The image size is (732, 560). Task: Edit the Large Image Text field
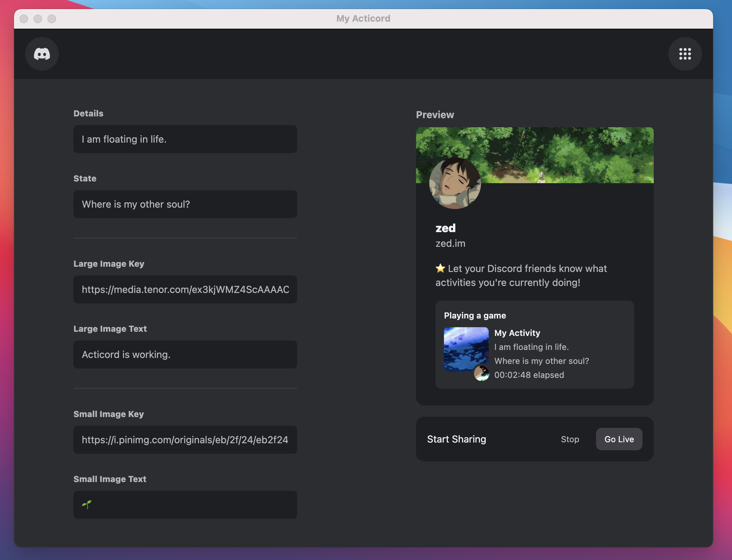pos(185,354)
